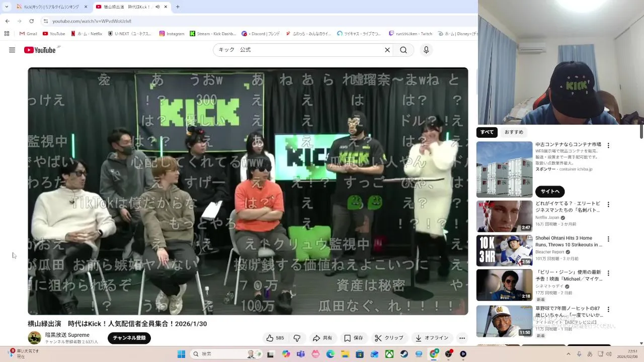Open options for 草野球 video

coord(608,309)
